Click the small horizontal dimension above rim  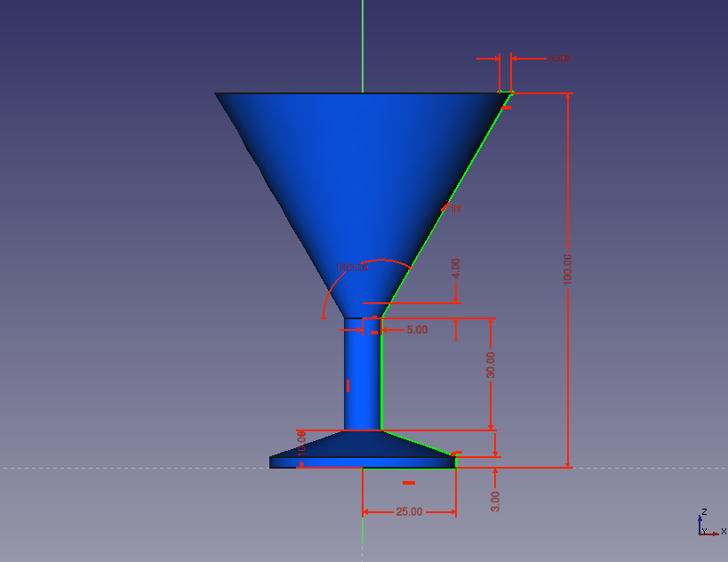click(x=559, y=59)
